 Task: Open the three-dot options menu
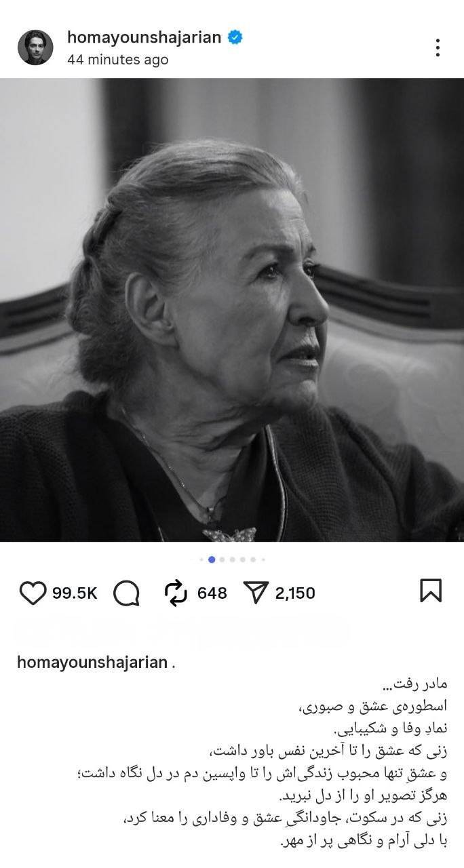pos(438,47)
